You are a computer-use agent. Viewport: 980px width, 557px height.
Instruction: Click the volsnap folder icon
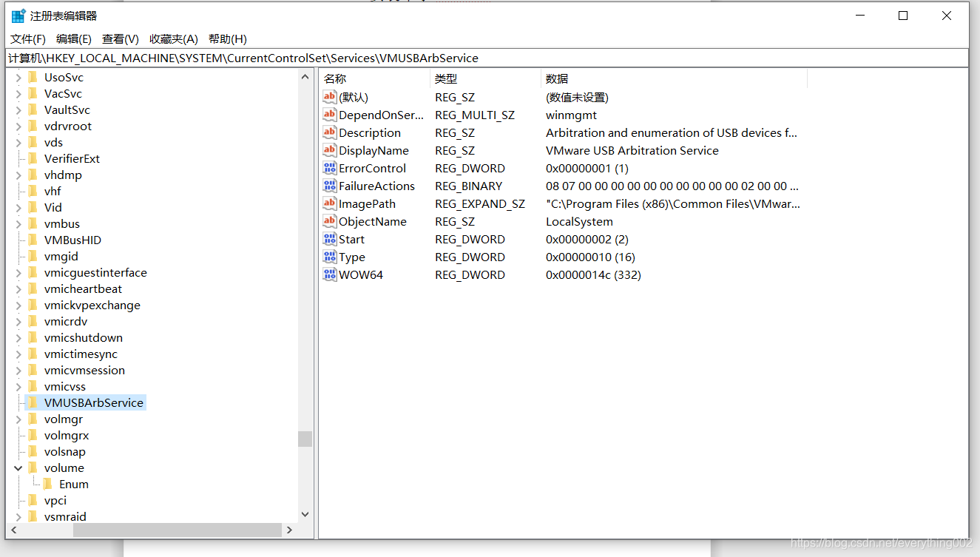coord(33,451)
